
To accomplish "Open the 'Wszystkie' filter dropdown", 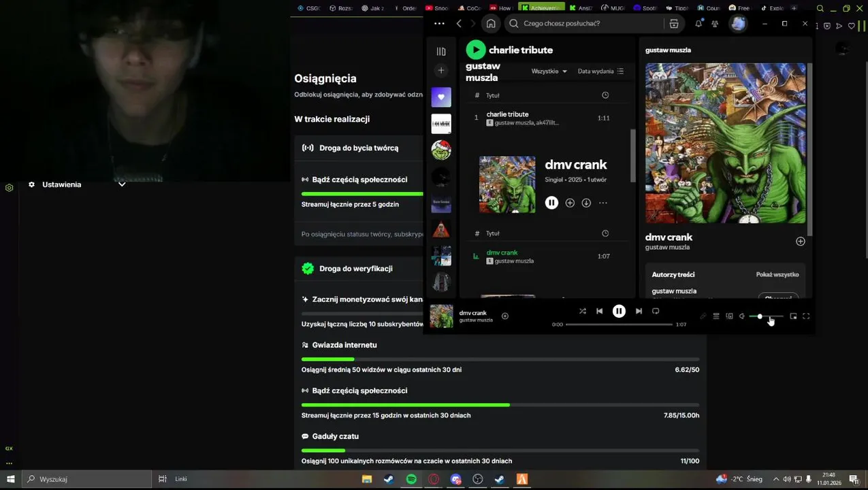I will [x=549, y=71].
